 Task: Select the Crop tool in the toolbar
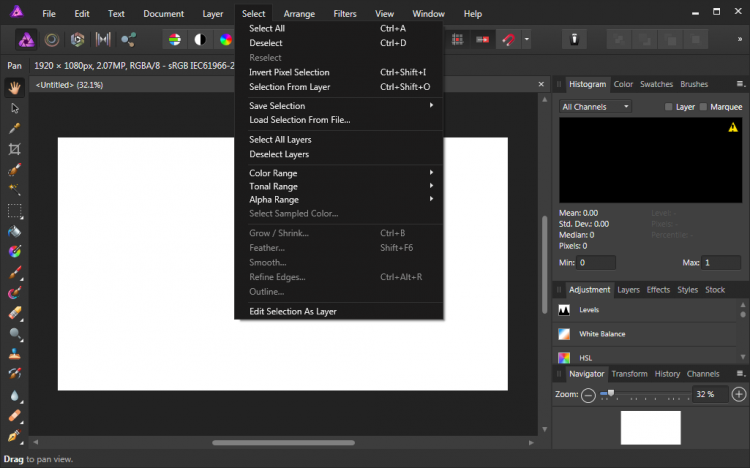point(15,149)
